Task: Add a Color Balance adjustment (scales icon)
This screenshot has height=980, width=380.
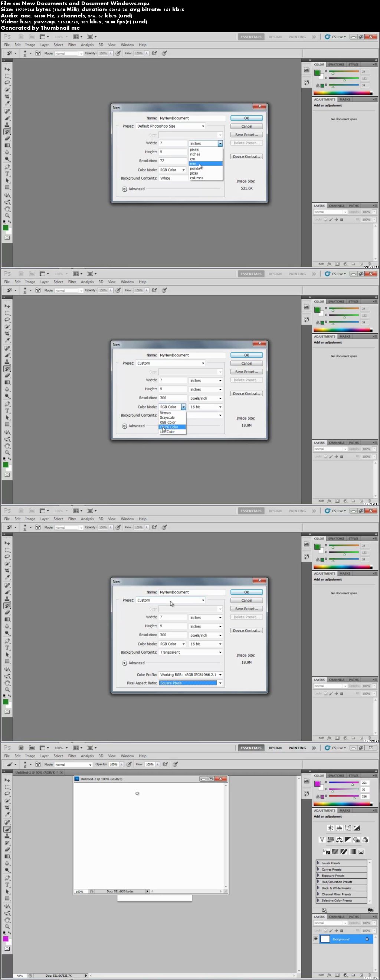Action: (x=339, y=840)
